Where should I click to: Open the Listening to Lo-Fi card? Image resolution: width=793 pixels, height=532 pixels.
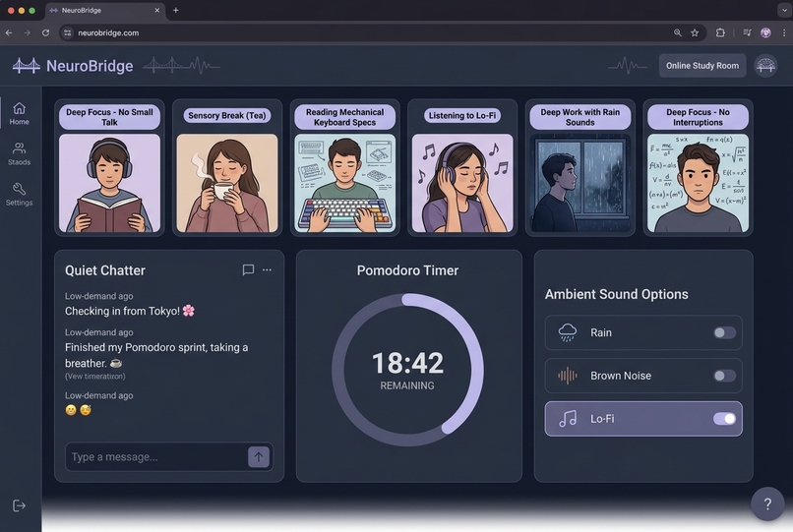click(x=462, y=168)
